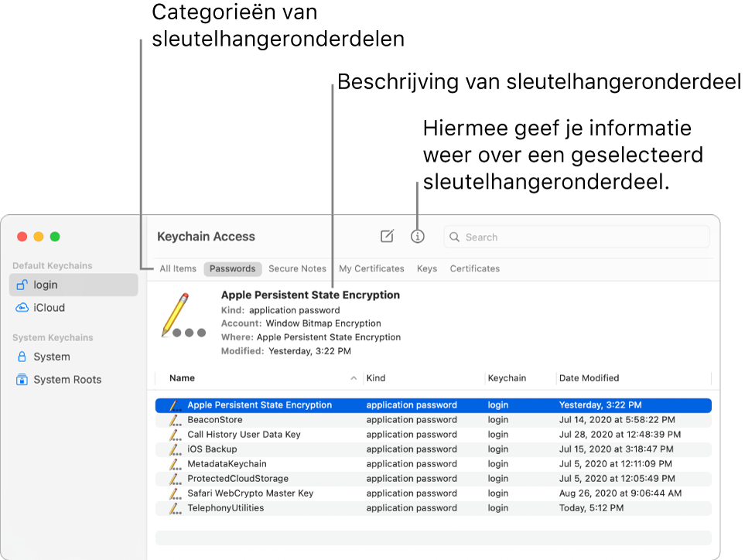Viewport: 745px width, 560px height.
Task: Switch to the All Items tab
Action: coord(178,269)
